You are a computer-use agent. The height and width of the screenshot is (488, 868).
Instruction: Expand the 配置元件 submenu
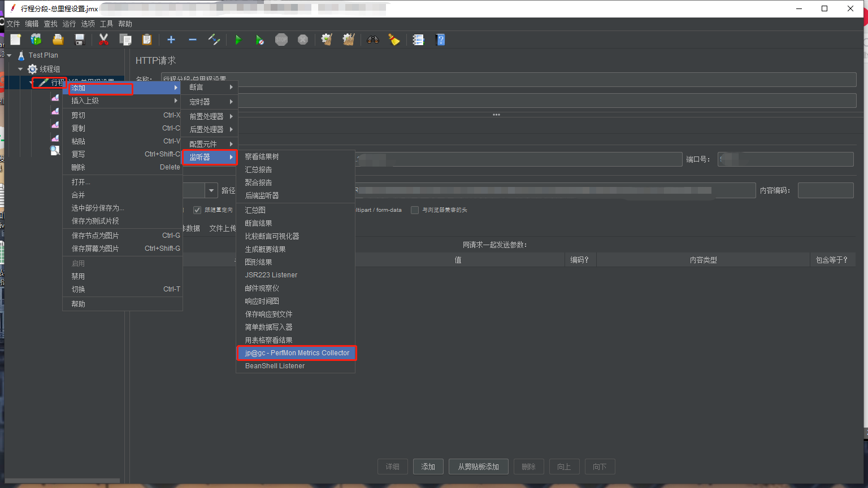coord(210,144)
